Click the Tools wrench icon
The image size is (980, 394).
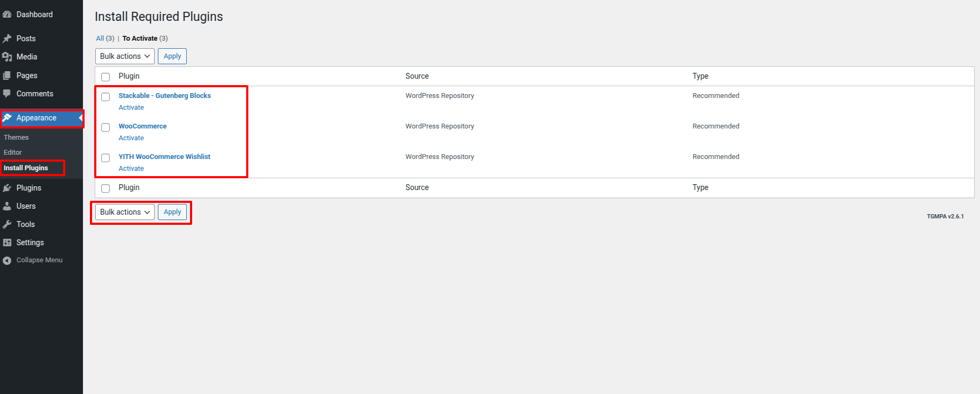click(x=7, y=224)
